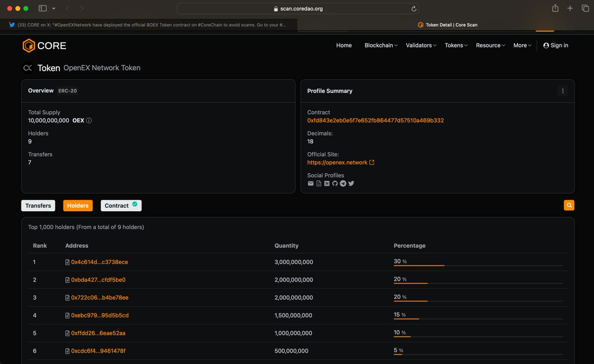Click the 30% holder percentage bar
The image size is (594, 364).
point(419,263)
